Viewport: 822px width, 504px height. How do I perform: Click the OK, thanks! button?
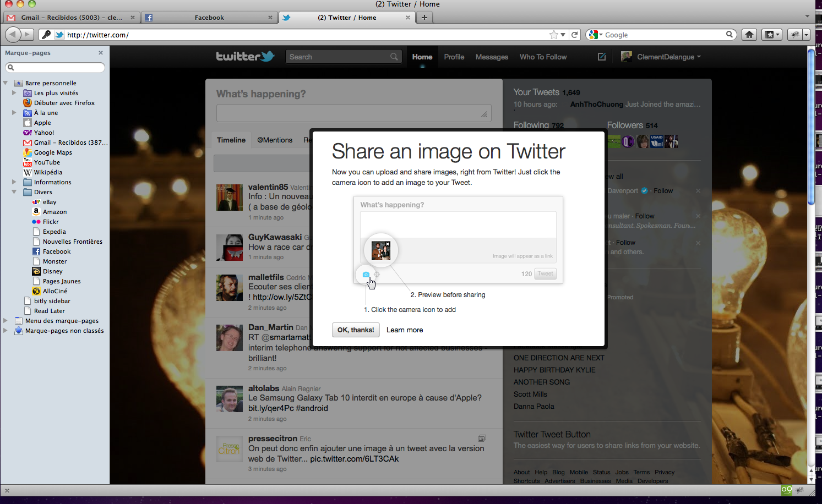click(356, 330)
